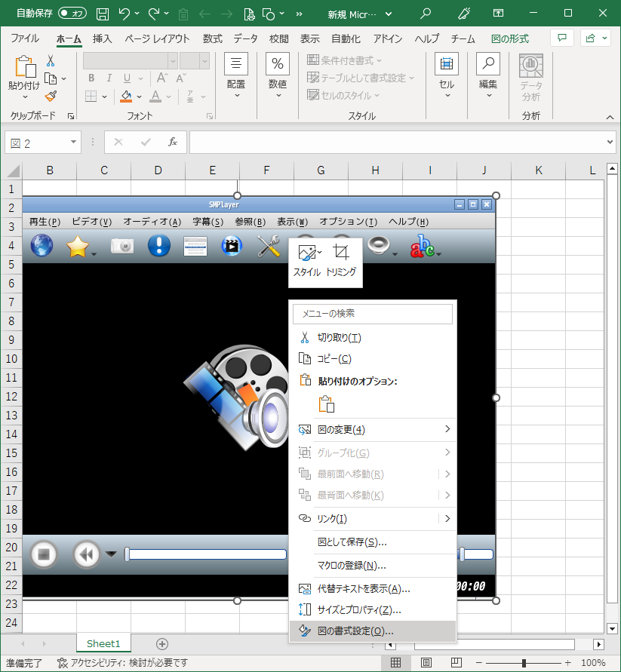Select コピー in context menu
Screen dimensions: 621x672
pos(372,359)
